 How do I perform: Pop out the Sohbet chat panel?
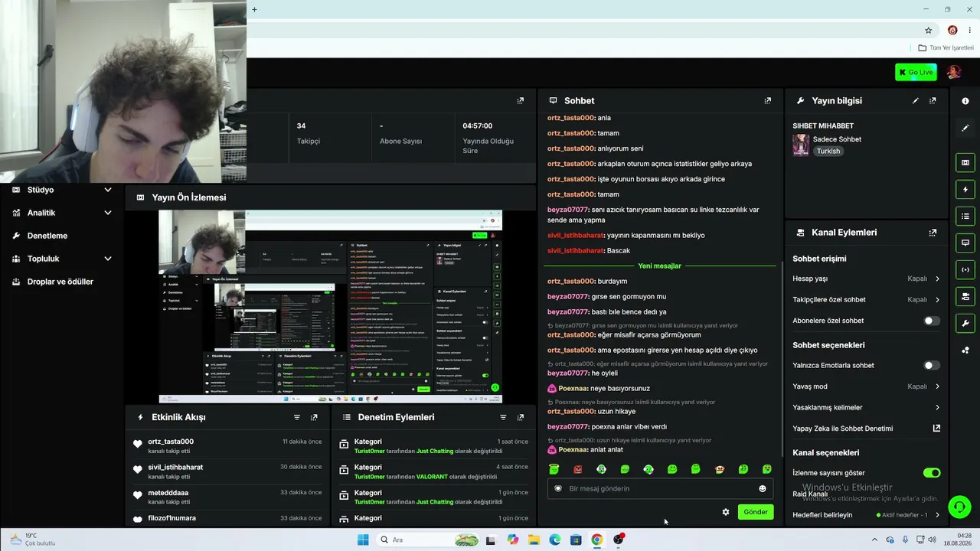pyautogui.click(x=768, y=100)
